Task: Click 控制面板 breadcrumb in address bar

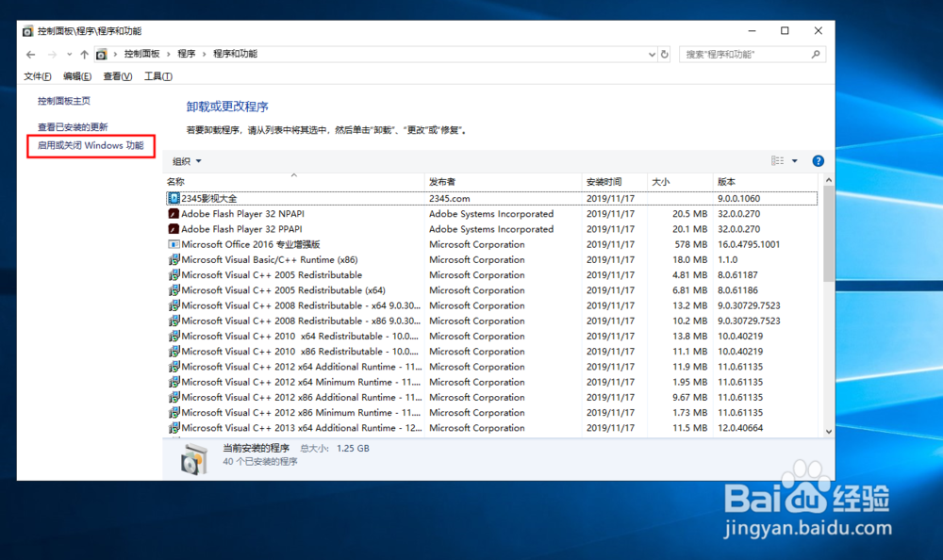Action: (142, 54)
